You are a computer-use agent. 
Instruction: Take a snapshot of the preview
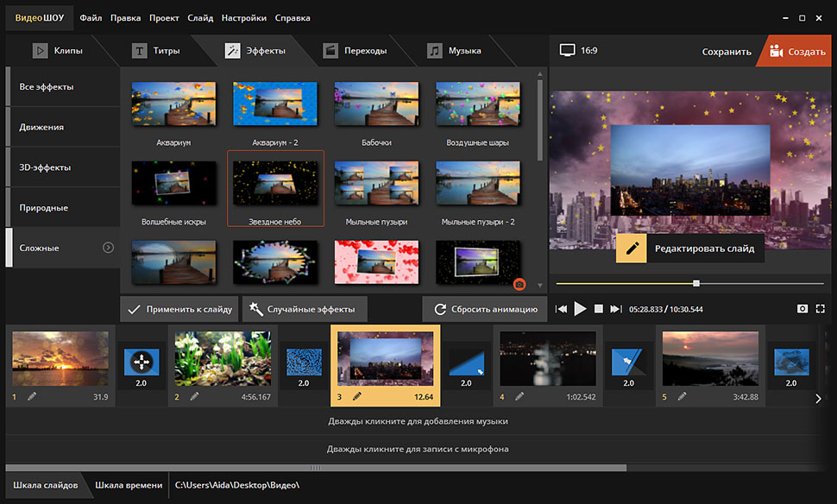tap(802, 309)
